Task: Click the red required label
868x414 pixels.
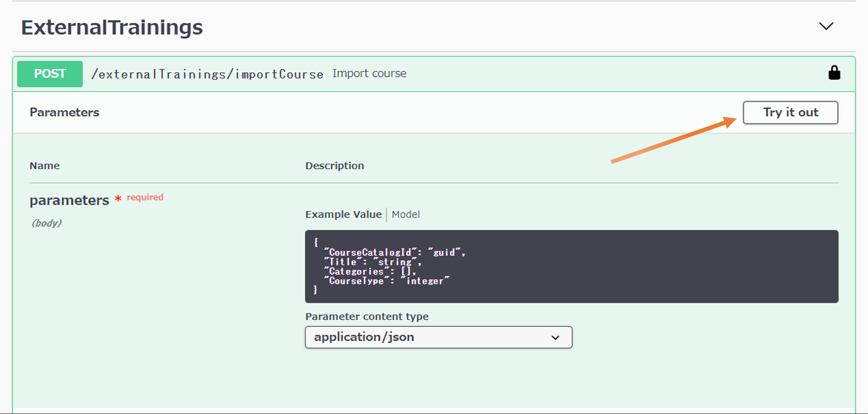Action: point(145,197)
